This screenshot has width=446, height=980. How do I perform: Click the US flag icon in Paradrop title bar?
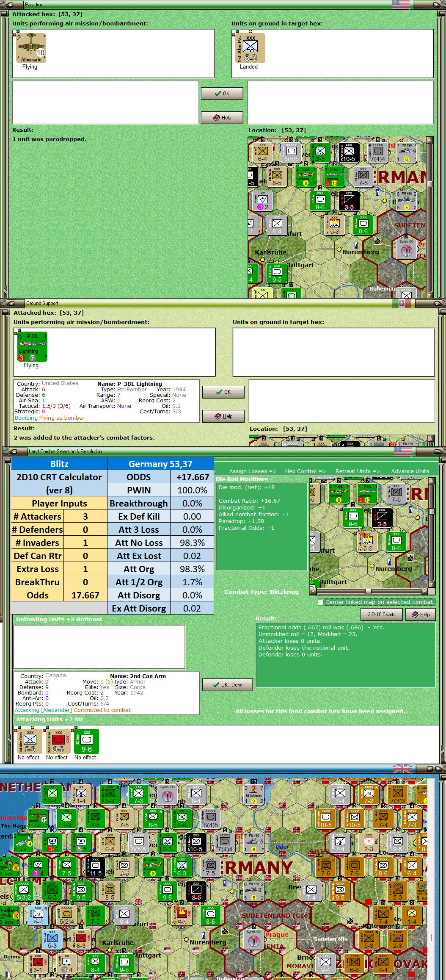pos(401,4)
